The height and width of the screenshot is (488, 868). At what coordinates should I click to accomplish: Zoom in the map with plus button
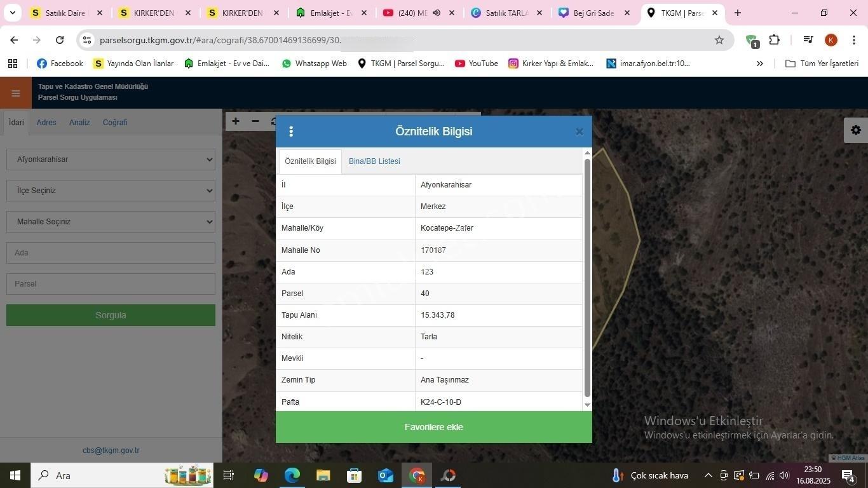236,121
